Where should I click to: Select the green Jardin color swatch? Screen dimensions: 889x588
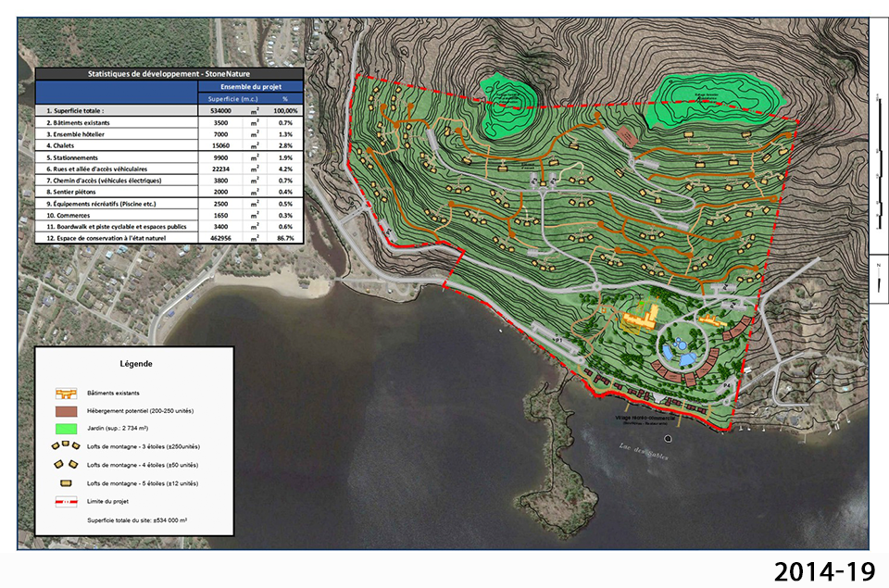(65, 428)
